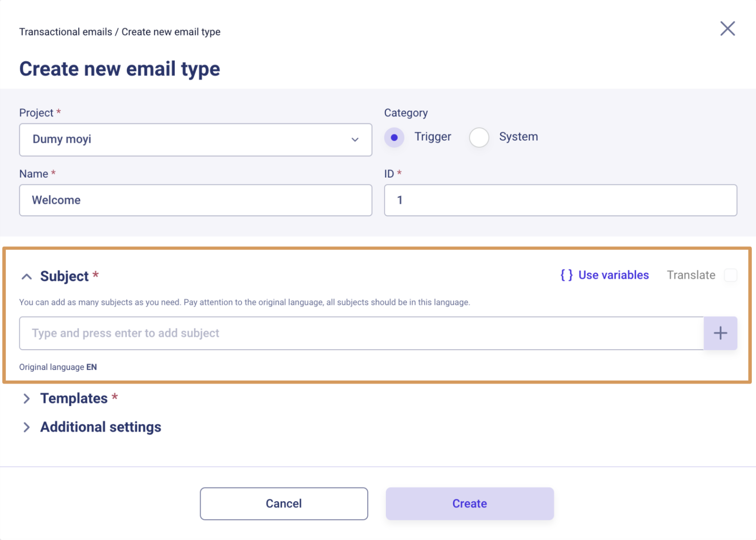
Task: Open the Project dropdown arrow
Action: pos(354,140)
